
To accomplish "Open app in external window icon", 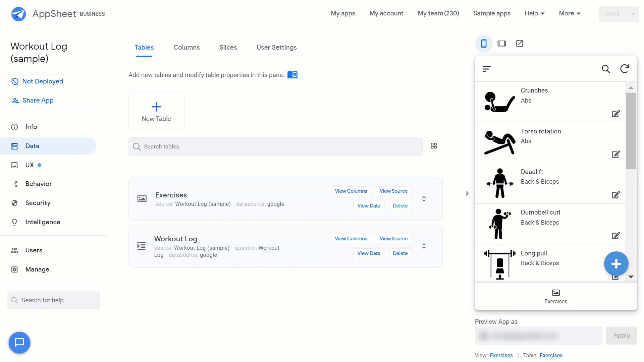I will [520, 43].
